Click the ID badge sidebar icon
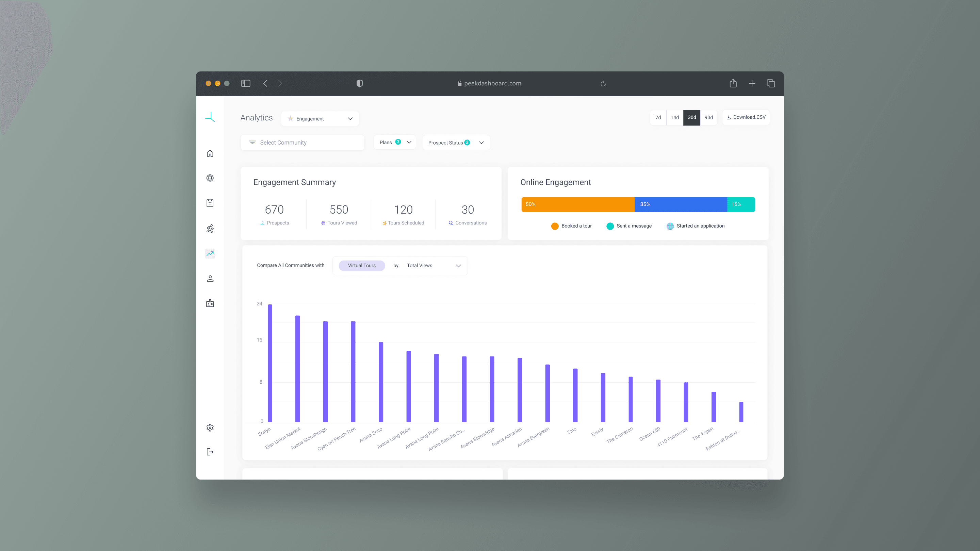The image size is (980, 551). pyautogui.click(x=210, y=303)
